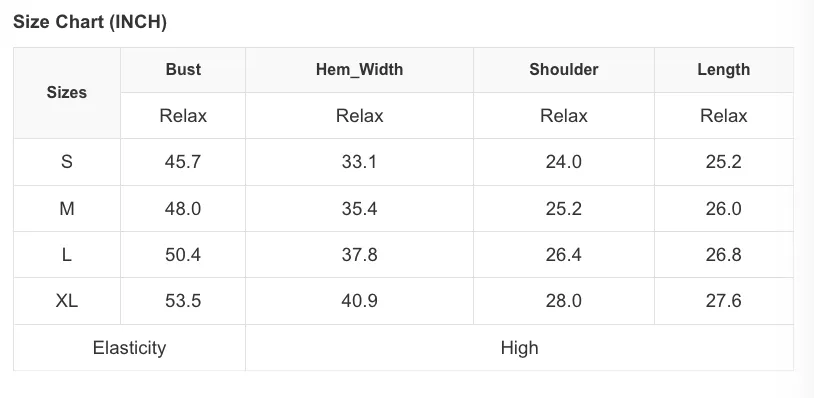Select the M size row label
The width and height of the screenshot is (814, 398).
point(67,209)
